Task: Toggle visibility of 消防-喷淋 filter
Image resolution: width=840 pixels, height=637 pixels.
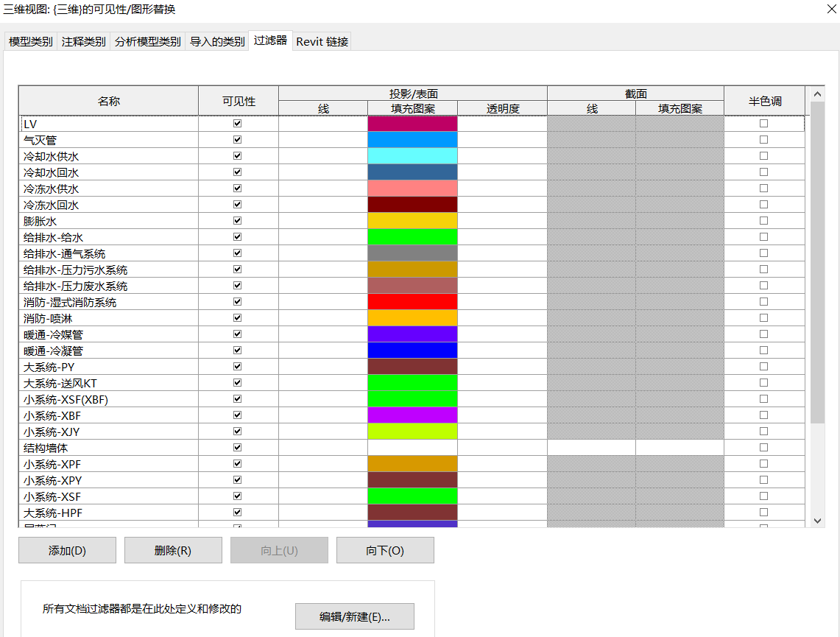Action: tap(236, 317)
